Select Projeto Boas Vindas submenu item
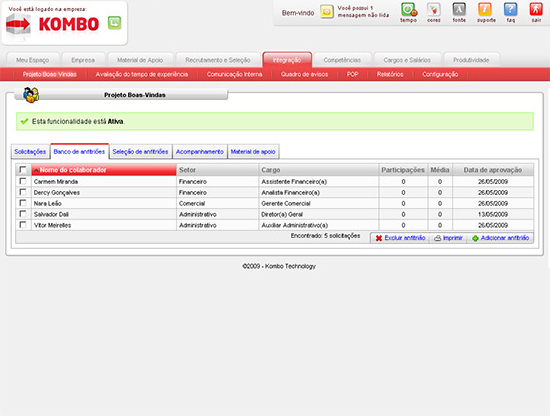The image size is (550, 416). pos(49,74)
